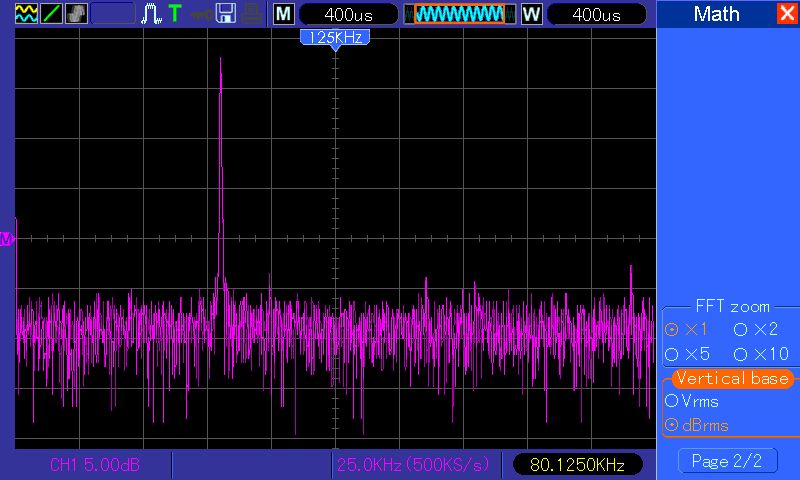
Task: Click the floppy disk save icon
Action: (226, 14)
